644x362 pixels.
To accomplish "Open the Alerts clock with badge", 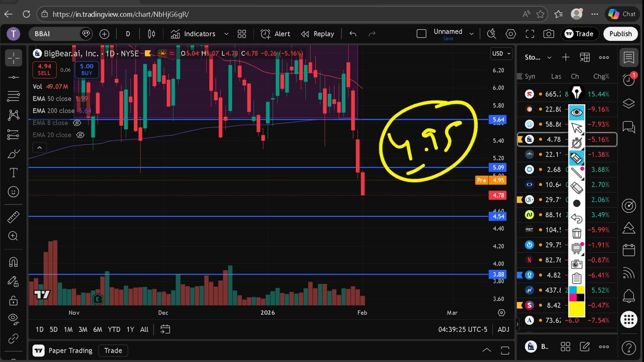I will point(629,79).
